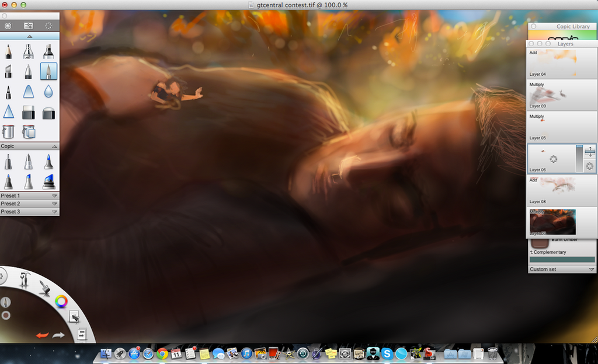Click the current brush puck in lagoon

5,302
